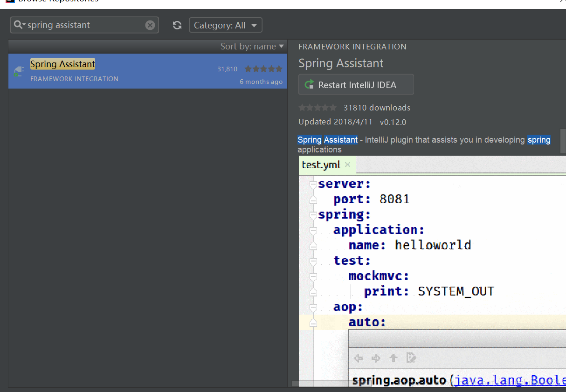This screenshot has width=566, height=392.
Task: Click the edit source icon in documentation toolbar
Action: click(411, 358)
